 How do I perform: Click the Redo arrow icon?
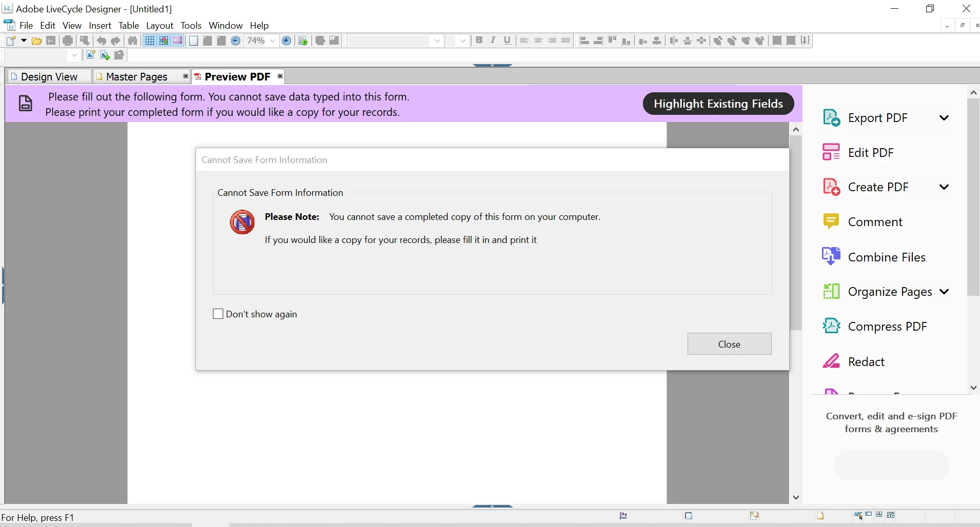(x=116, y=41)
